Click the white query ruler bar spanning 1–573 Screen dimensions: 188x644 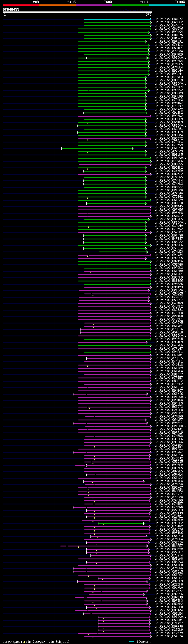click(x=77, y=12)
